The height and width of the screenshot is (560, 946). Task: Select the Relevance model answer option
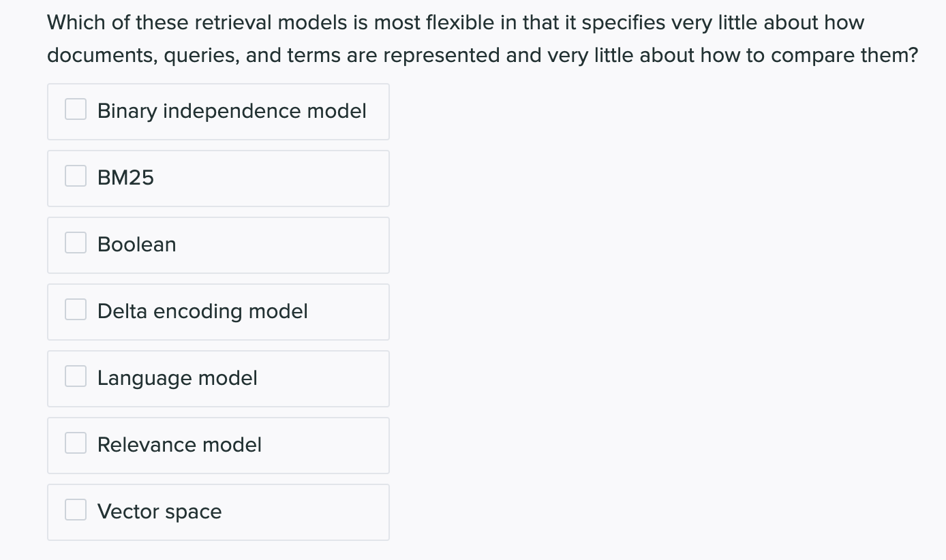point(218,445)
